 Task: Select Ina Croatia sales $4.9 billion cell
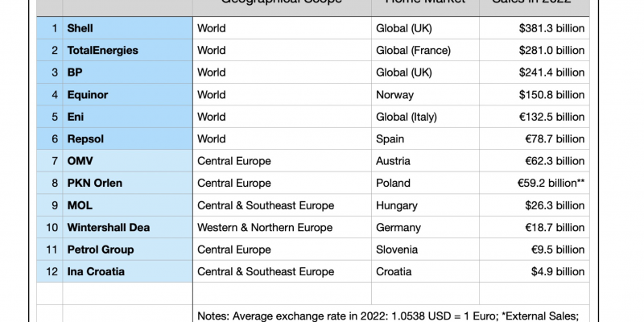(534, 271)
